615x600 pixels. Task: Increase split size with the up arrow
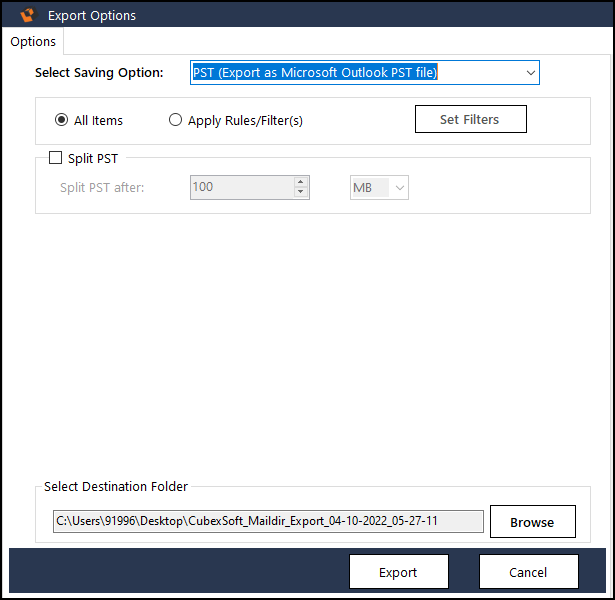[300, 182]
